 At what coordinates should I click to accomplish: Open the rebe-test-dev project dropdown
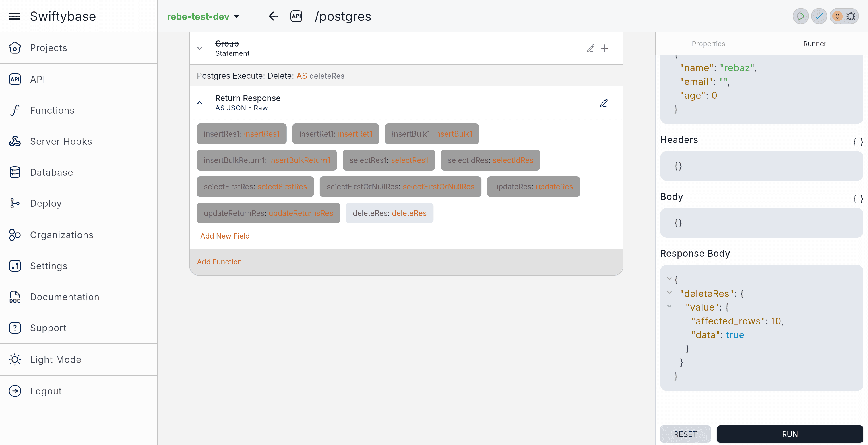point(203,16)
